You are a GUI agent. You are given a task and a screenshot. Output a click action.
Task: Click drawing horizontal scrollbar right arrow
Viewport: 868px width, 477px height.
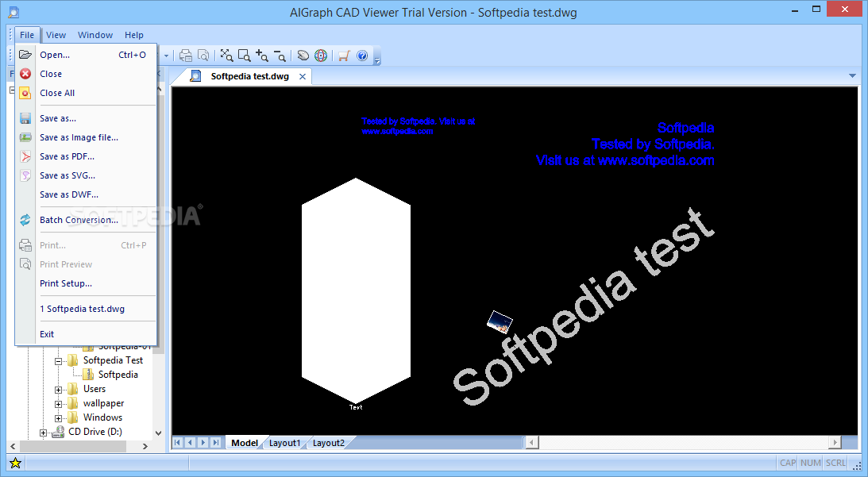[x=835, y=442]
